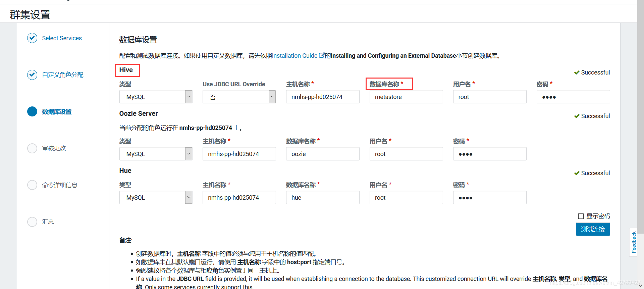
Task: Focus the Hive 用户名 root field
Action: 490,97
